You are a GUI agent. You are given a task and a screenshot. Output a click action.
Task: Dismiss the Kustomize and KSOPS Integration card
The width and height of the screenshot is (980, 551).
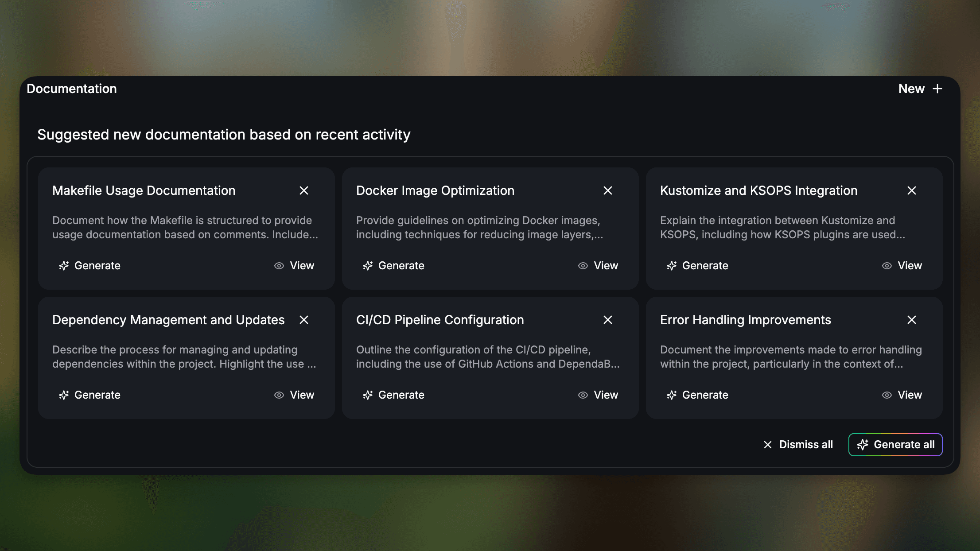coord(912,190)
